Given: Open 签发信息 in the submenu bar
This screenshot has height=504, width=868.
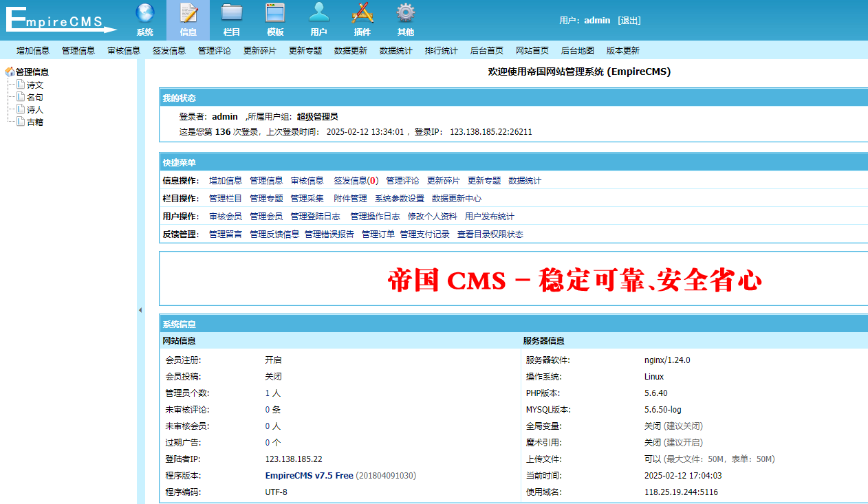Looking at the screenshot, I should [169, 50].
